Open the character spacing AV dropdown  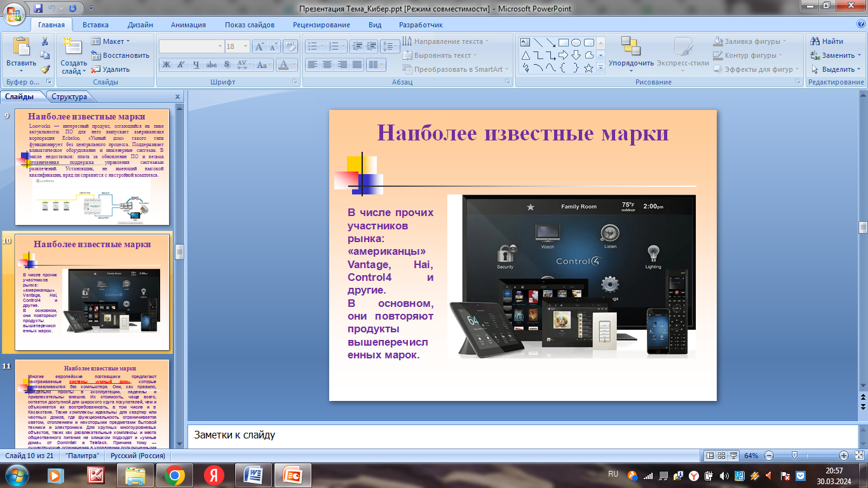tap(243, 65)
